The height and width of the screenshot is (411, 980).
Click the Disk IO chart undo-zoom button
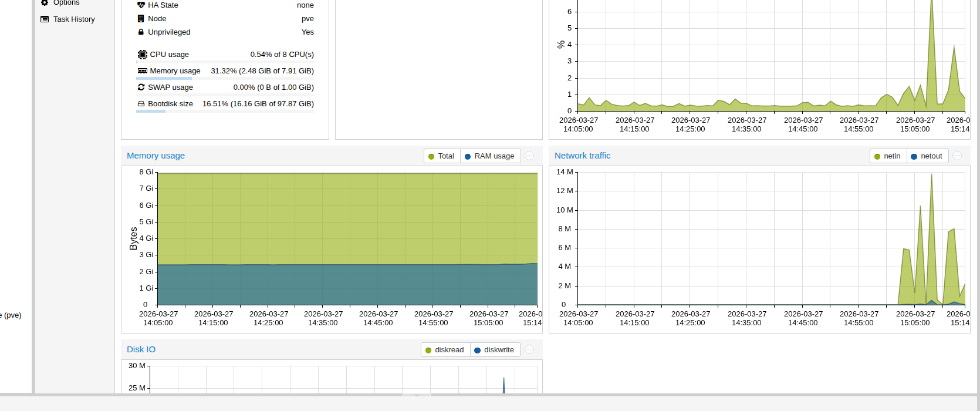(529, 349)
